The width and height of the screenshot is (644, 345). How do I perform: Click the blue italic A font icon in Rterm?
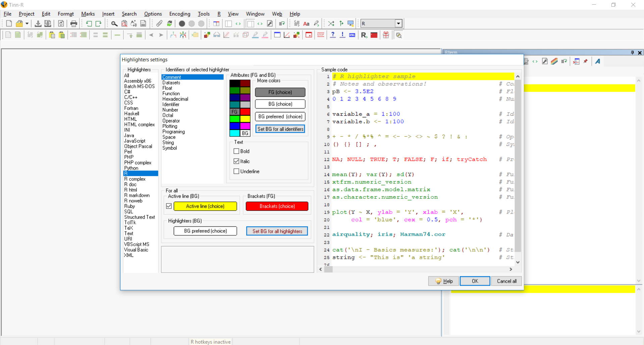point(598,61)
